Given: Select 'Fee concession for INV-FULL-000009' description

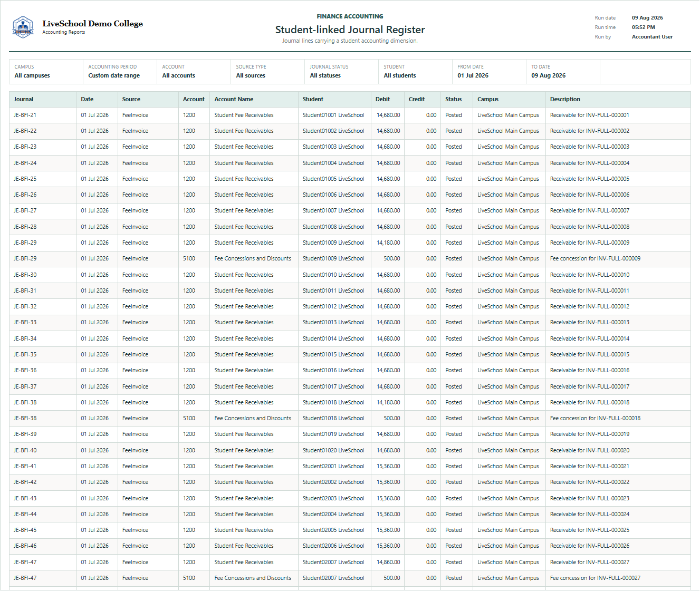Looking at the screenshot, I should tap(596, 258).
